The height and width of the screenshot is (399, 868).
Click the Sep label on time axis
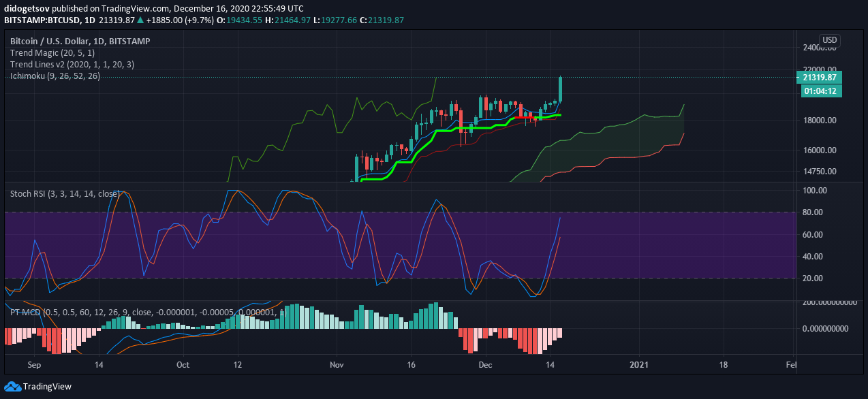coord(35,364)
